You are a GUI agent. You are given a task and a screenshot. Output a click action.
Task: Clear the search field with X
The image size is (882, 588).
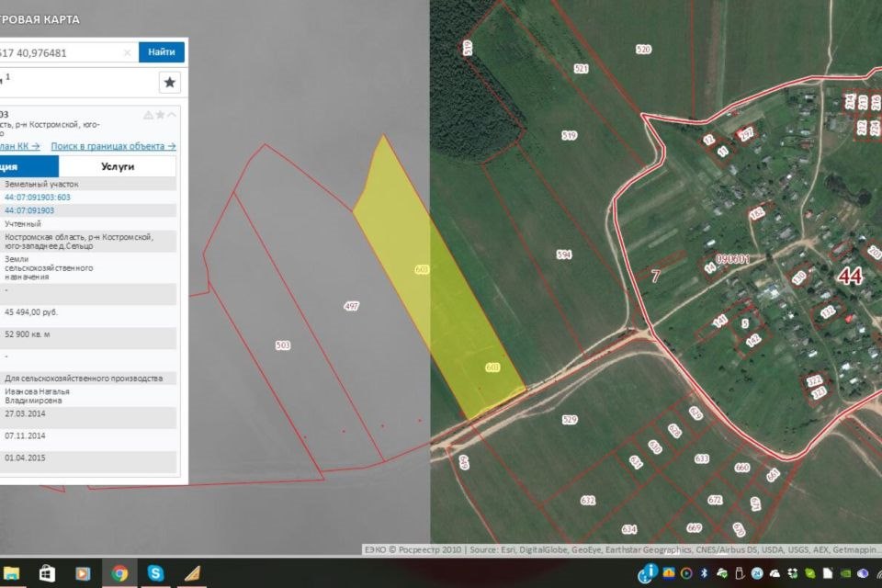point(127,53)
